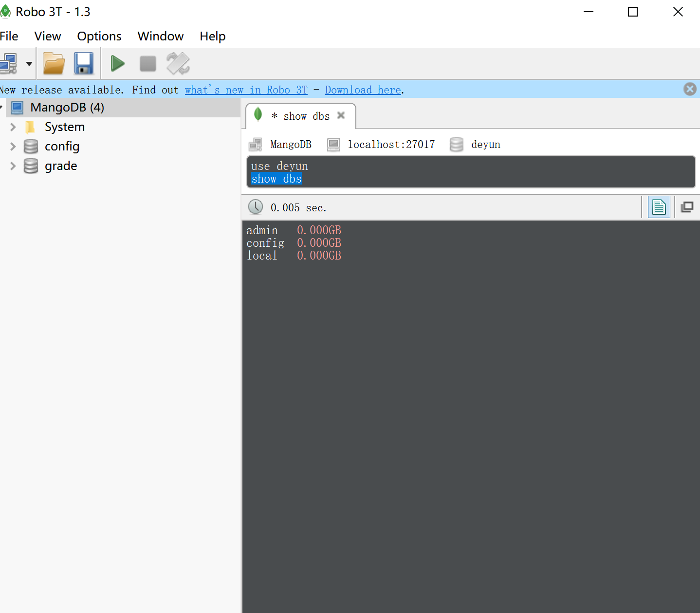This screenshot has height=613, width=700.
Task: Click the green MongoDB leaf tab icon
Action: [258, 114]
